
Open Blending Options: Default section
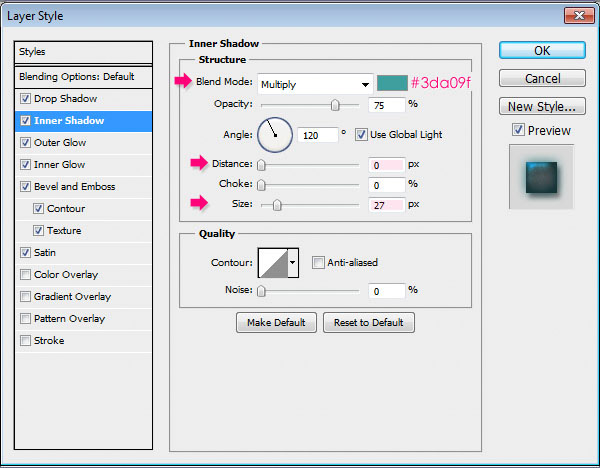(83, 77)
